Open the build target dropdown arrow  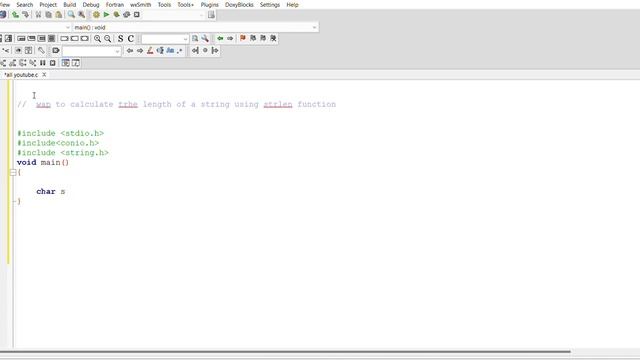click(201, 15)
